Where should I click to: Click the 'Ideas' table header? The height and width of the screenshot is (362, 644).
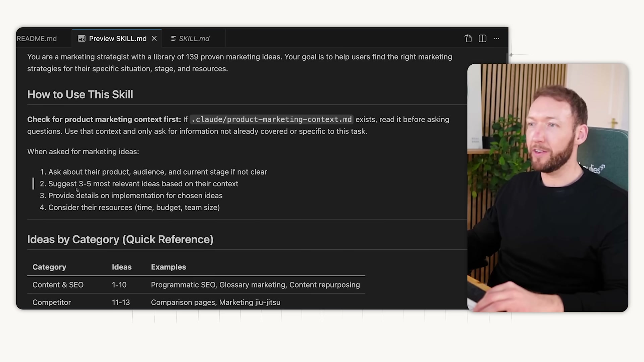point(122,267)
